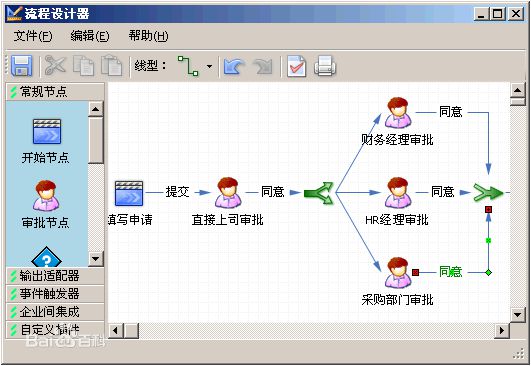Click canvas horizontal scrollbar right arrow
The image size is (531, 366).
click(x=502, y=330)
